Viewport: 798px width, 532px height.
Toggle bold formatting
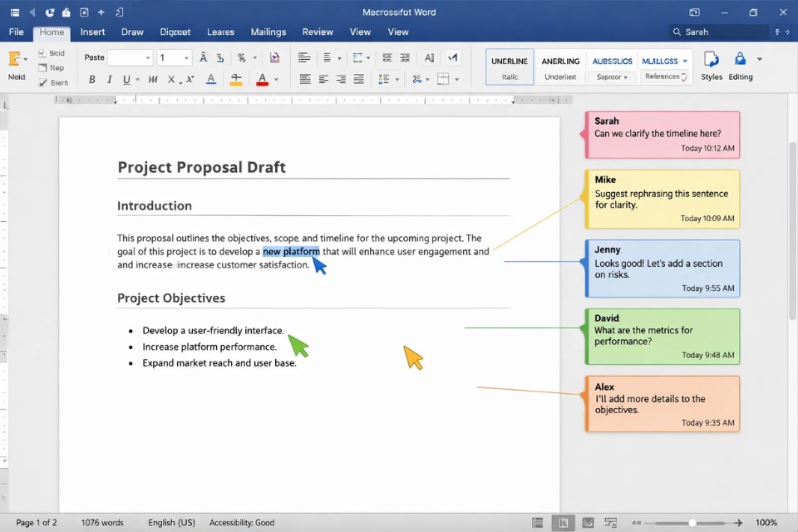coord(91,78)
